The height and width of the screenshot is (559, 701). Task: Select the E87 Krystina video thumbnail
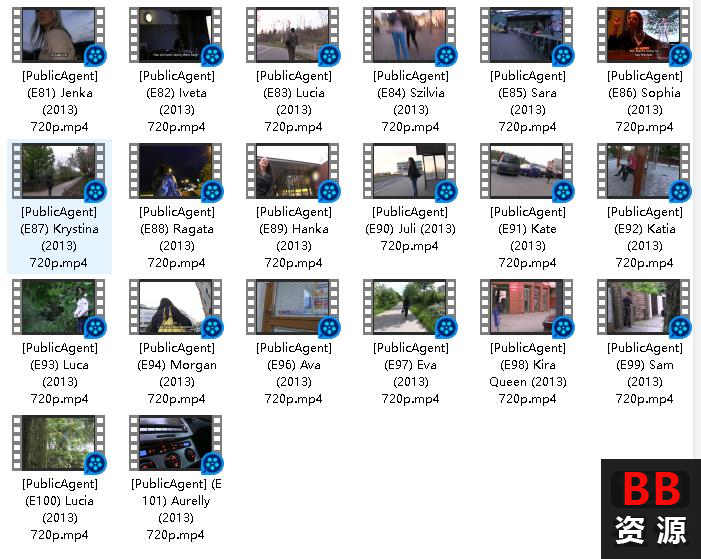[59, 171]
